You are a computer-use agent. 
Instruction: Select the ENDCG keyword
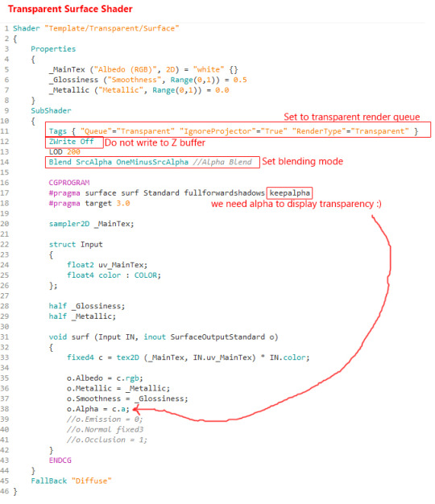(x=60, y=461)
